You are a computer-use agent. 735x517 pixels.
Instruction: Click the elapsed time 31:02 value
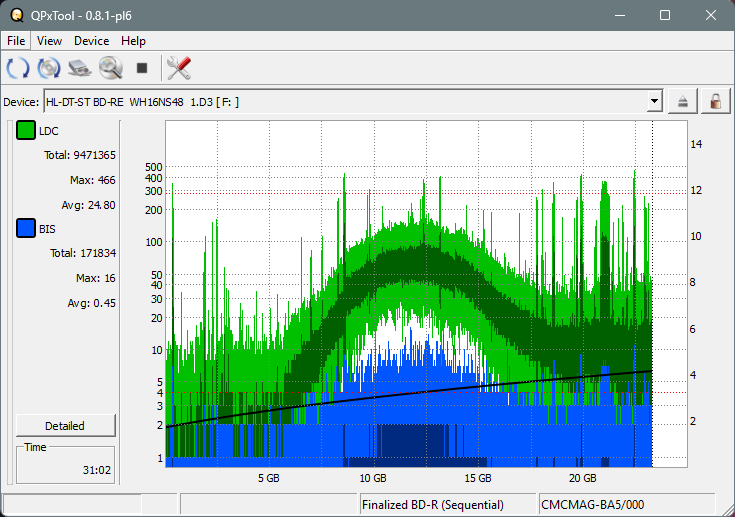point(97,470)
